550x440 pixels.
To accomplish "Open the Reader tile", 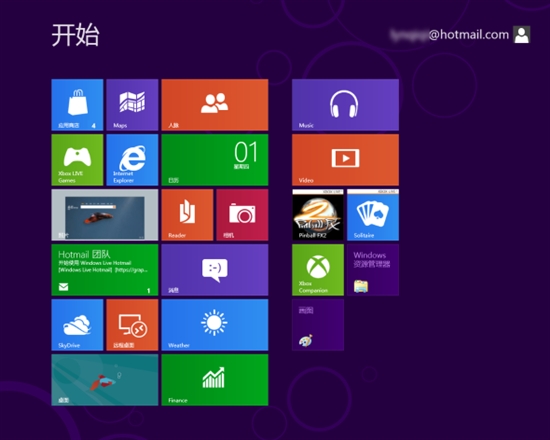I will (x=187, y=215).
